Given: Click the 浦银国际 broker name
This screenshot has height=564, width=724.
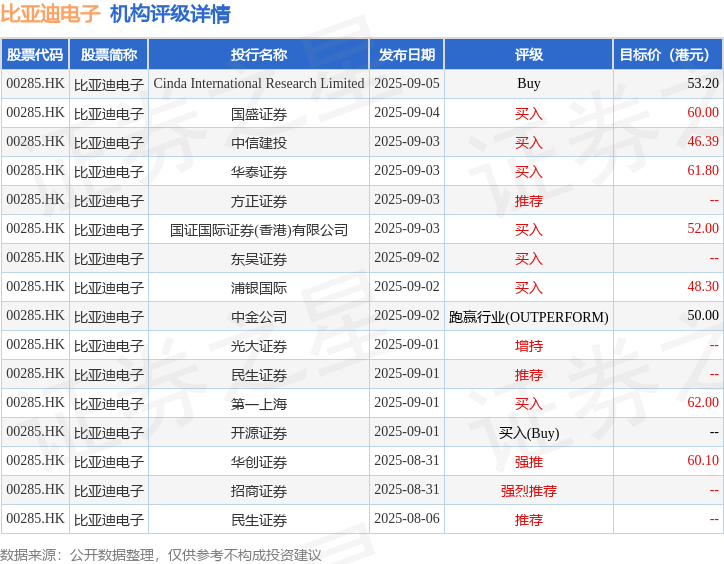Looking at the screenshot, I should 259,287.
